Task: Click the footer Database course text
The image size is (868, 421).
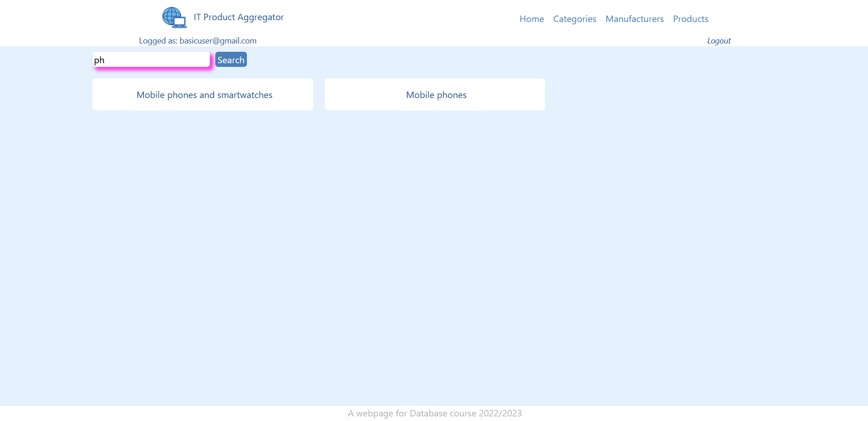Action: [x=434, y=413]
